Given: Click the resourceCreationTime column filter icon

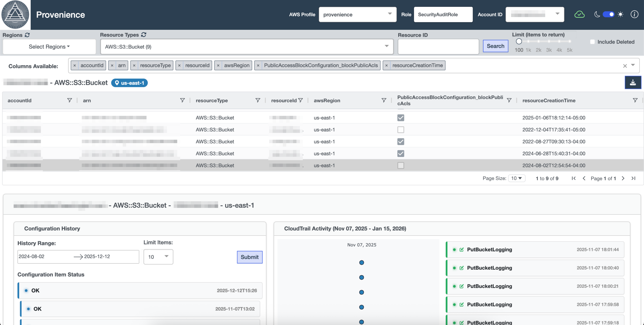Looking at the screenshot, I should (635, 100).
